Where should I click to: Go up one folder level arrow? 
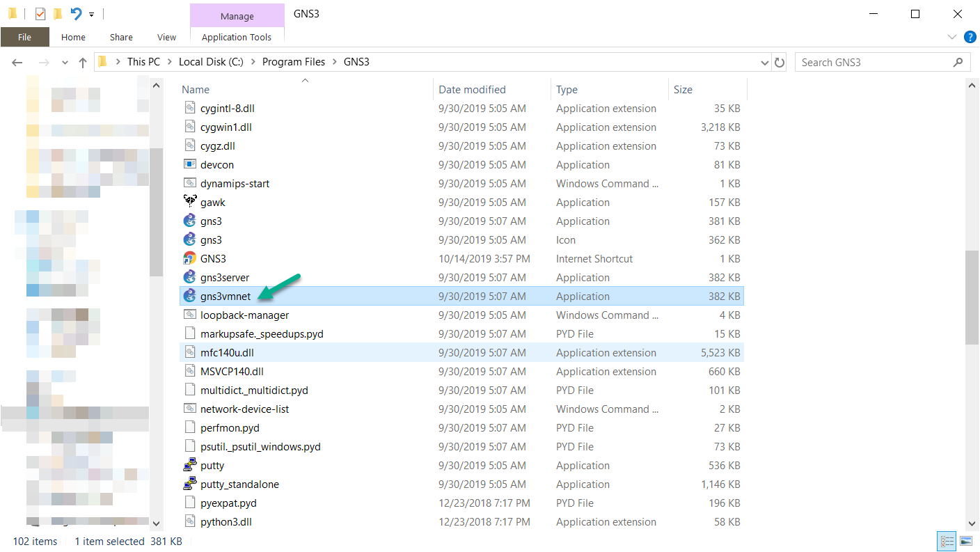[x=83, y=62]
